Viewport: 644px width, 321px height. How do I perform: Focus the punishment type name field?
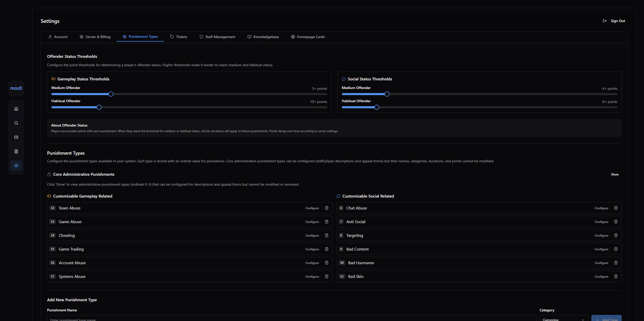[292, 318]
